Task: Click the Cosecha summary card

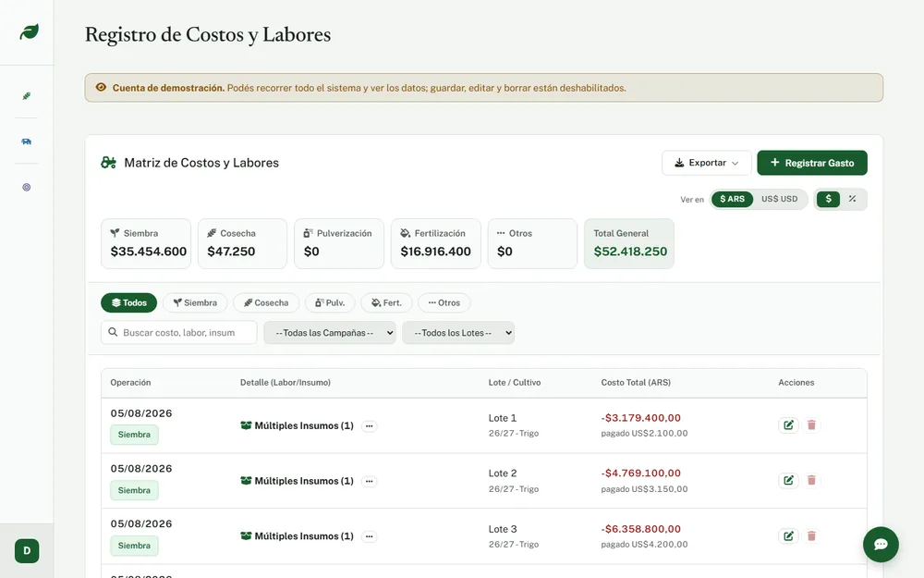Action: 242,243
